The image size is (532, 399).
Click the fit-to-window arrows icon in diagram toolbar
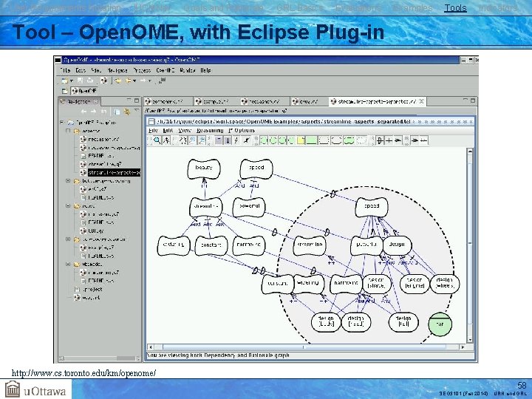coord(183,140)
